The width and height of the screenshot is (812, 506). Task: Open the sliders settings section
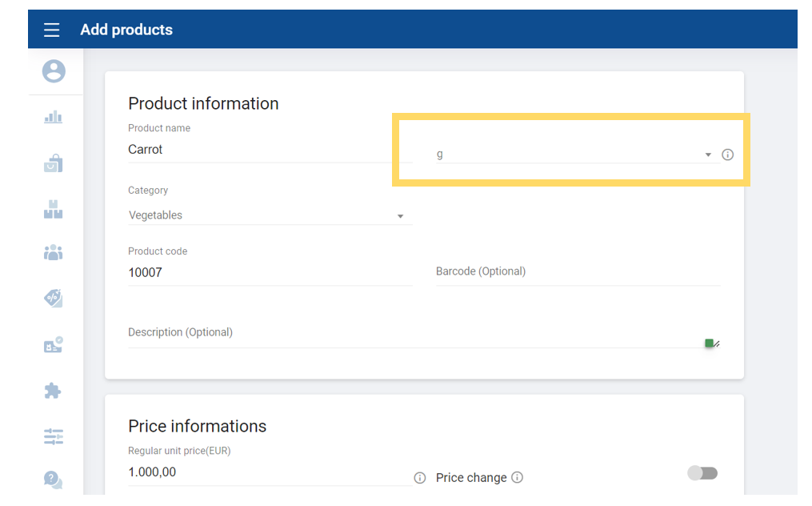[54, 436]
